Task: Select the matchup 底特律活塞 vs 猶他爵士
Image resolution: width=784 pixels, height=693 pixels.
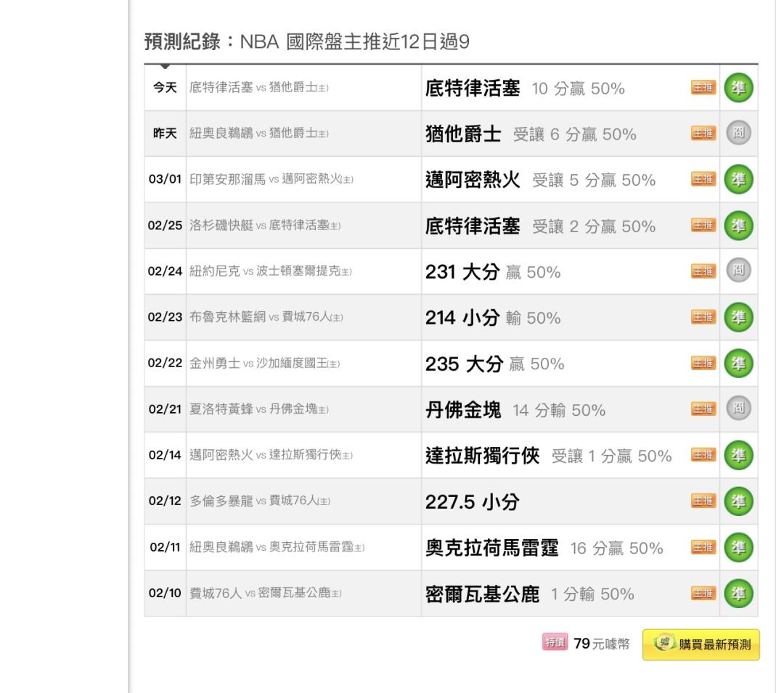Action: [259, 88]
